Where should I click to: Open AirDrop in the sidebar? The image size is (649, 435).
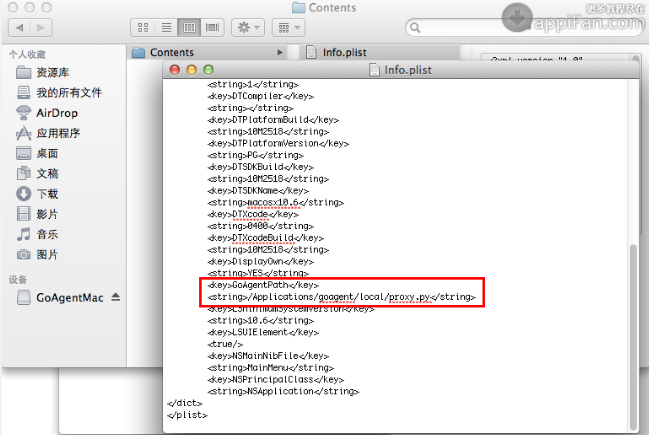[x=46, y=113]
